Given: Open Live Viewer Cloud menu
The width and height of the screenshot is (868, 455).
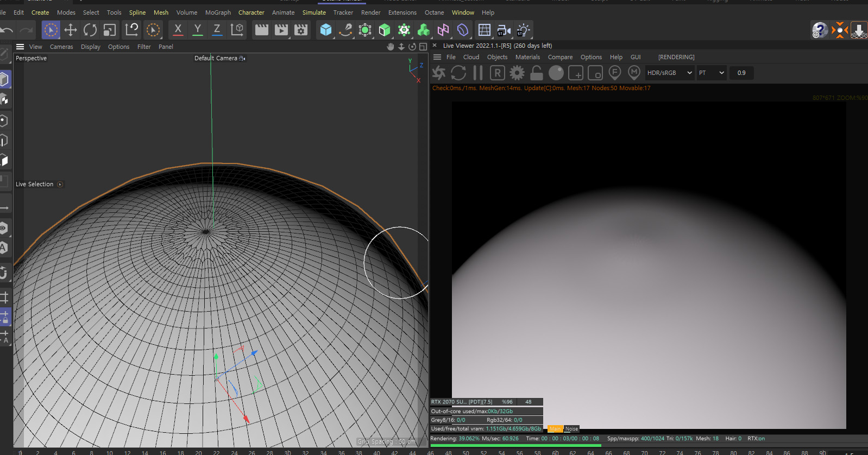Looking at the screenshot, I should pyautogui.click(x=471, y=57).
